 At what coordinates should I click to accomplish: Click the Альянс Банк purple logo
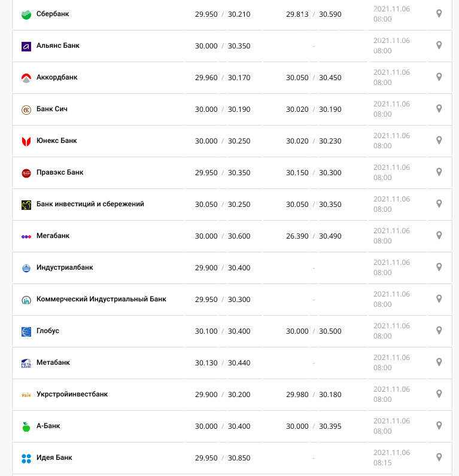coord(26,47)
